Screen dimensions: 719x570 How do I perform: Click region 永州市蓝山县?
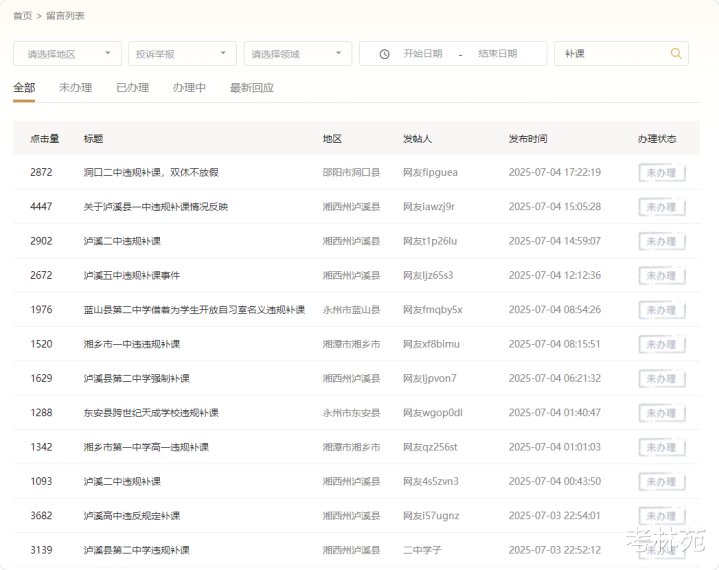(351, 310)
